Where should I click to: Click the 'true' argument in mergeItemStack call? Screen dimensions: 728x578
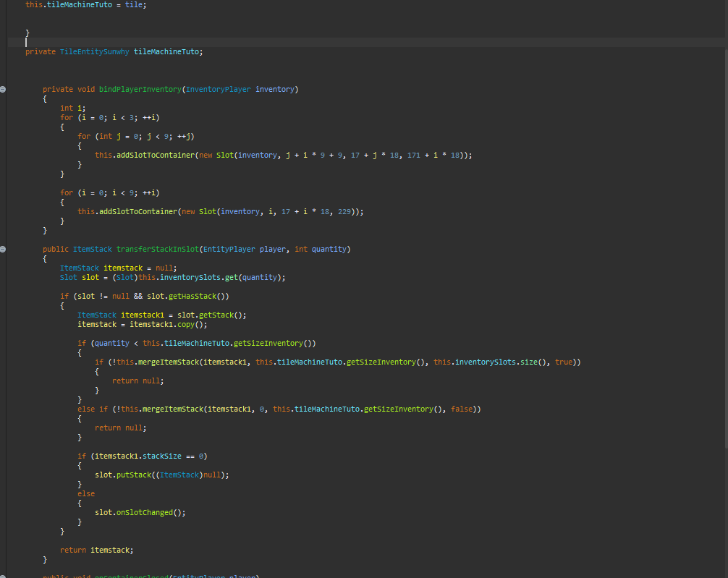(x=564, y=362)
